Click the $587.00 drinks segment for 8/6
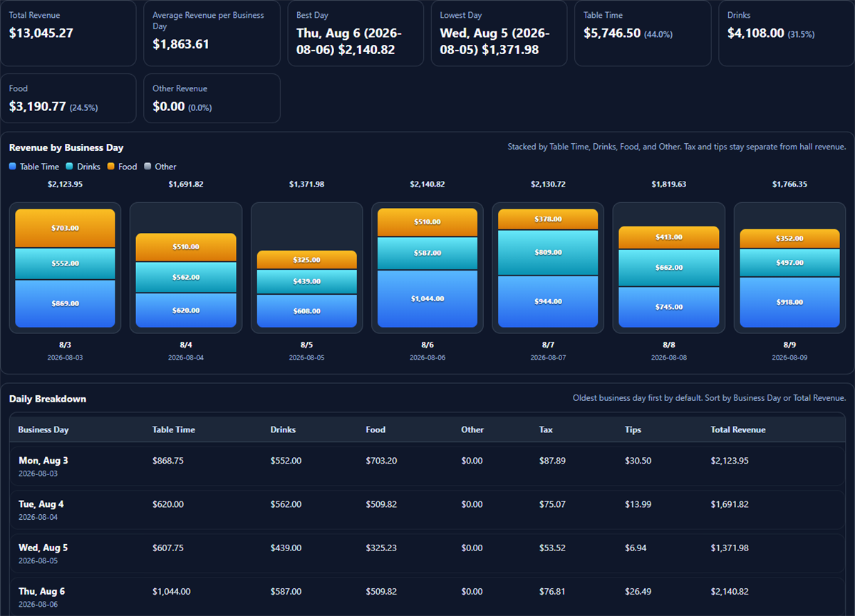855x616 pixels. click(x=427, y=254)
